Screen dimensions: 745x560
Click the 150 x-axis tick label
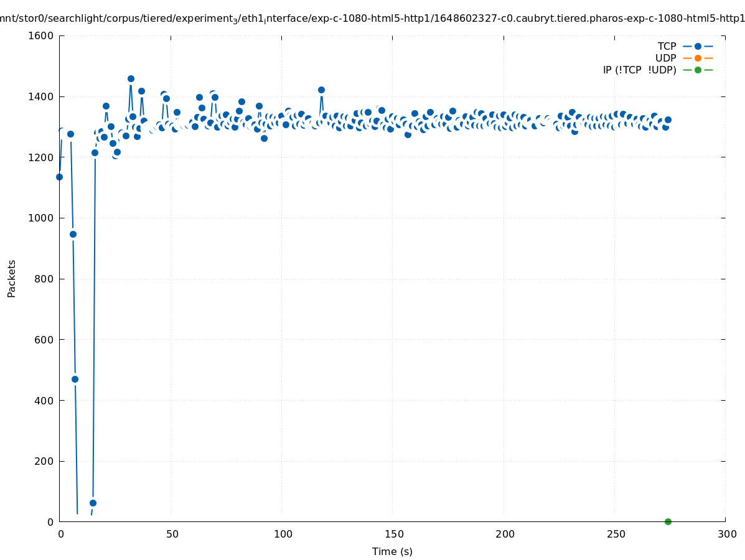pyautogui.click(x=392, y=534)
